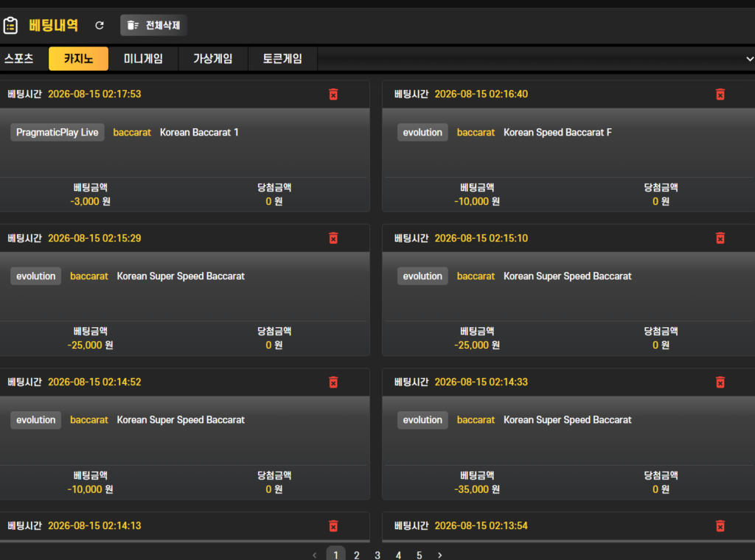The image size is (755, 560).
Task: Click Korean Super Speed Baccarat on the 02:14:33 bet
Action: (567, 420)
